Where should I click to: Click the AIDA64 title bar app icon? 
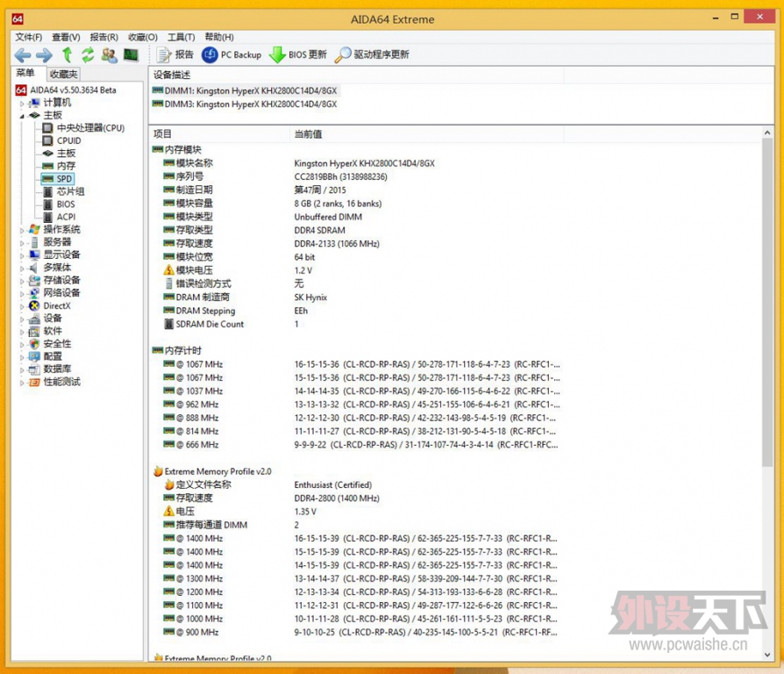tap(18, 19)
